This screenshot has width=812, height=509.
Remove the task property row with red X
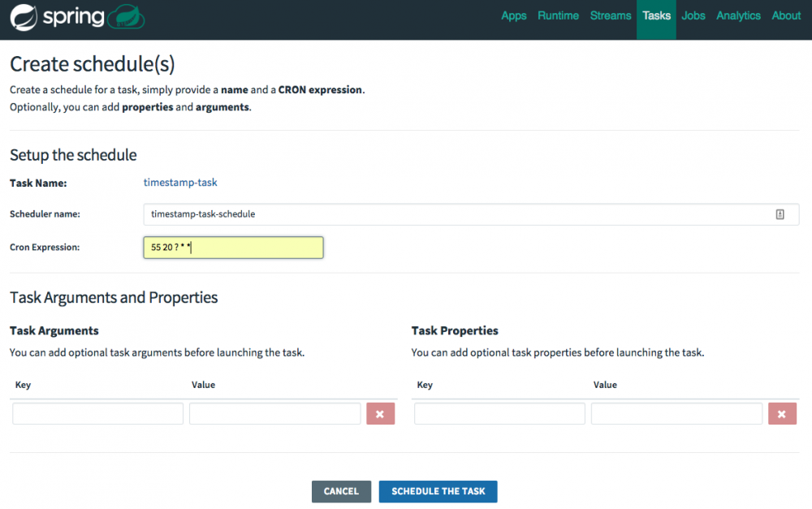point(783,414)
